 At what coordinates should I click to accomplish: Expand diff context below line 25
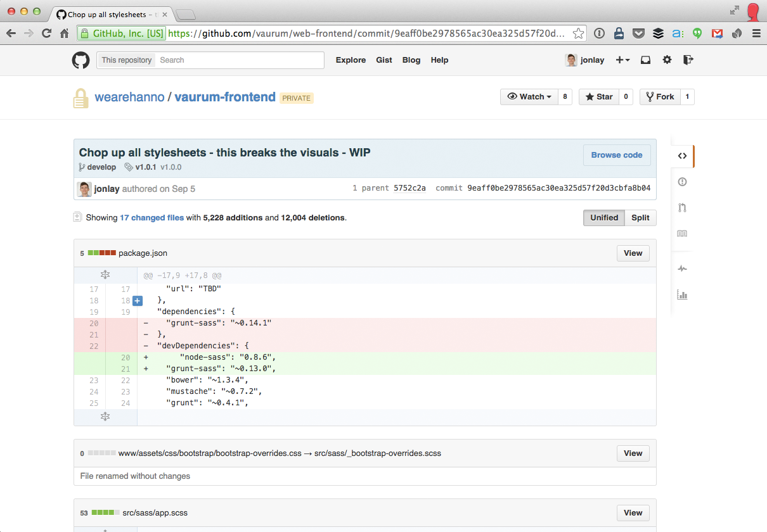(105, 417)
